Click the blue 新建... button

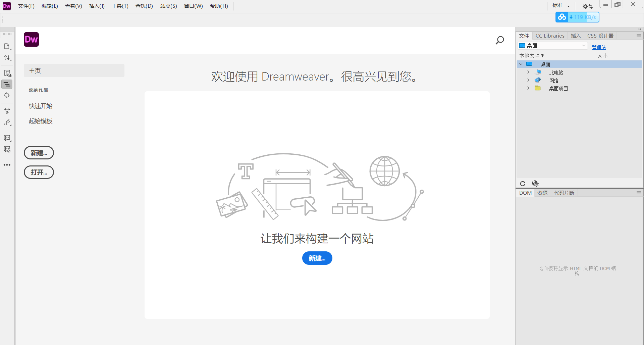317,258
